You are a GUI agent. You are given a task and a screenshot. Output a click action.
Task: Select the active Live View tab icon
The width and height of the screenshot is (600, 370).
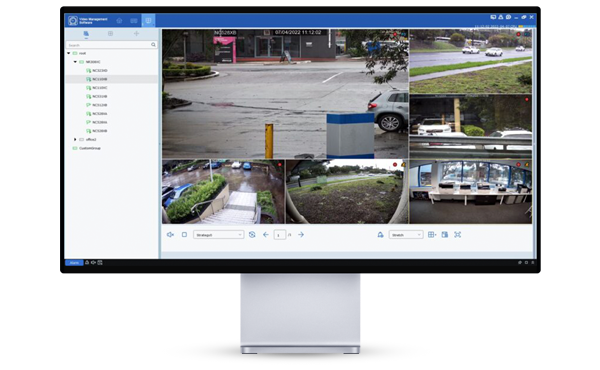148,21
